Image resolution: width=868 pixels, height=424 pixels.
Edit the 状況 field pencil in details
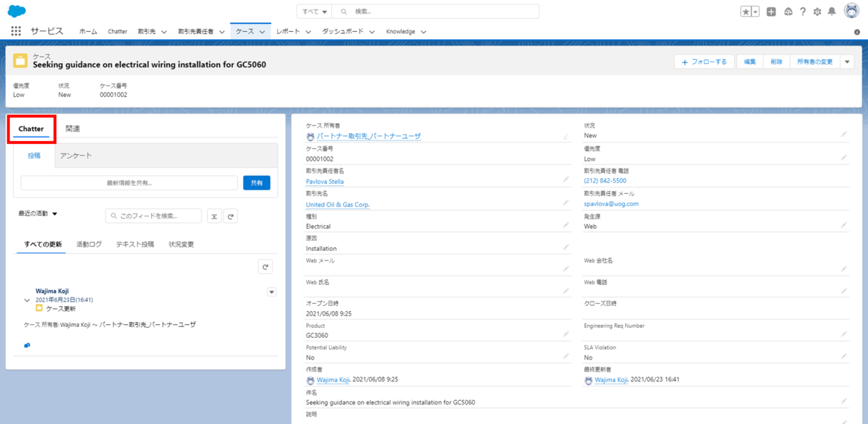pyautogui.click(x=843, y=135)
